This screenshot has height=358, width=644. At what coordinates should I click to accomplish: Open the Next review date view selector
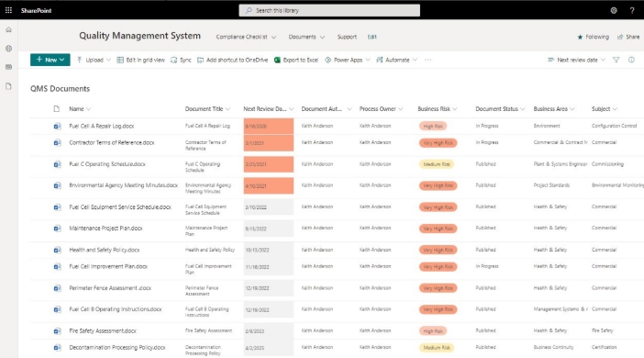(x=576, y=60)
